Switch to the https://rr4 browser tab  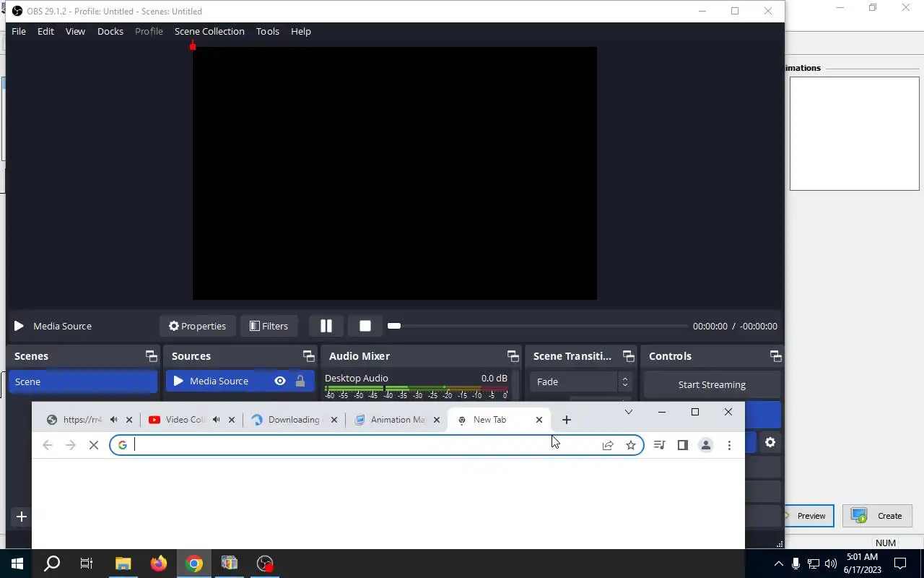(x=82, y=420)
